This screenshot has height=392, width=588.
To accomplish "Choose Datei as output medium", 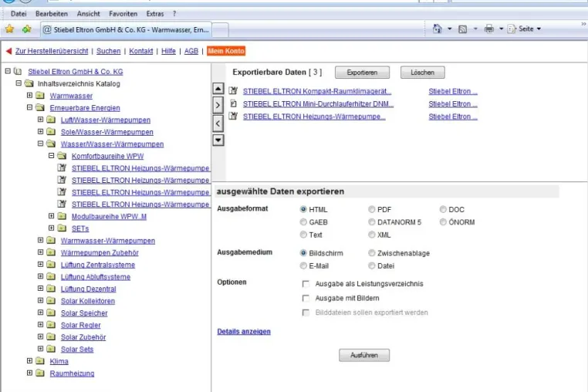I will 372,266.
